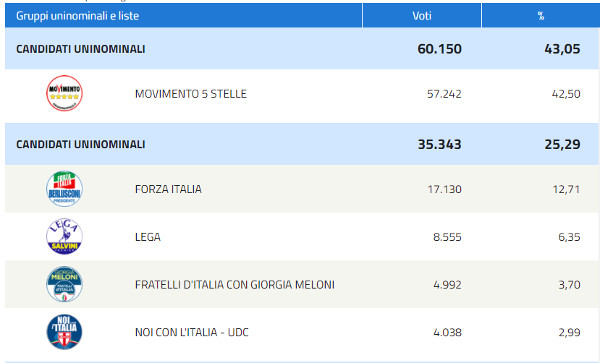Click the Forza Italia Berlusconi logo
This screenshot has height=363, width=600.
point(64,189)
